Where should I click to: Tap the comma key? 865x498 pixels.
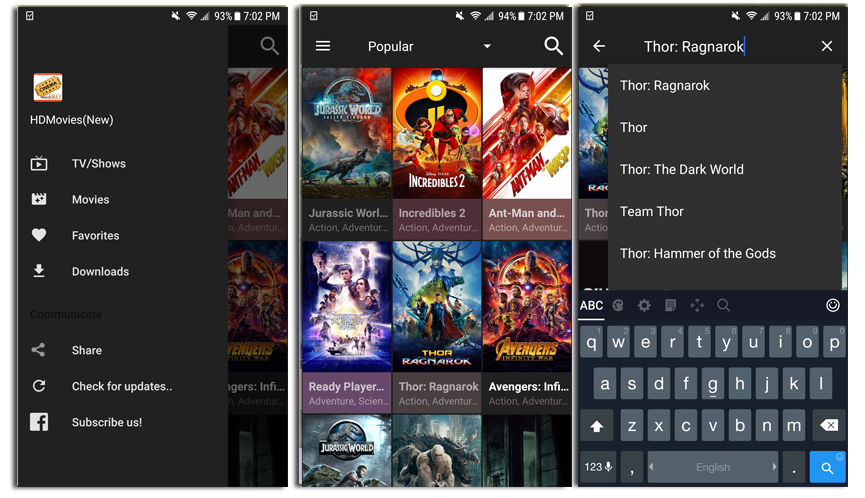[x=632, y=467]
